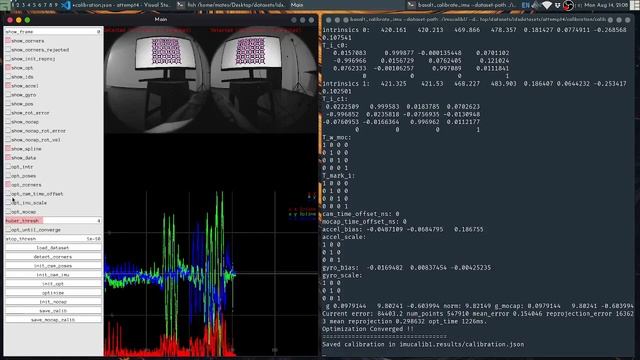Switch to workspace 2 in the pager
The image size is (640, 360).
(18, 5)
